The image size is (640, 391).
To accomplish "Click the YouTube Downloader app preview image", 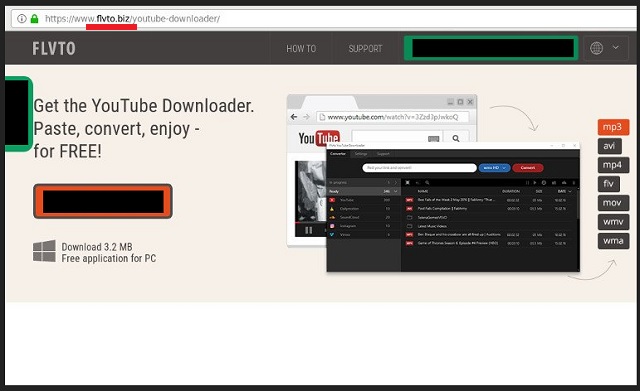I will tap(453, 207).
